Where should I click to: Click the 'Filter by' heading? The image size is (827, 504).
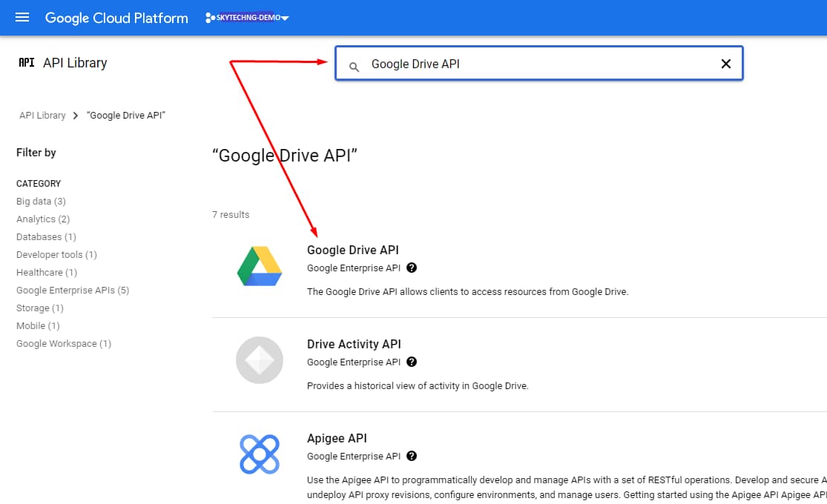[x=36, y=153]
